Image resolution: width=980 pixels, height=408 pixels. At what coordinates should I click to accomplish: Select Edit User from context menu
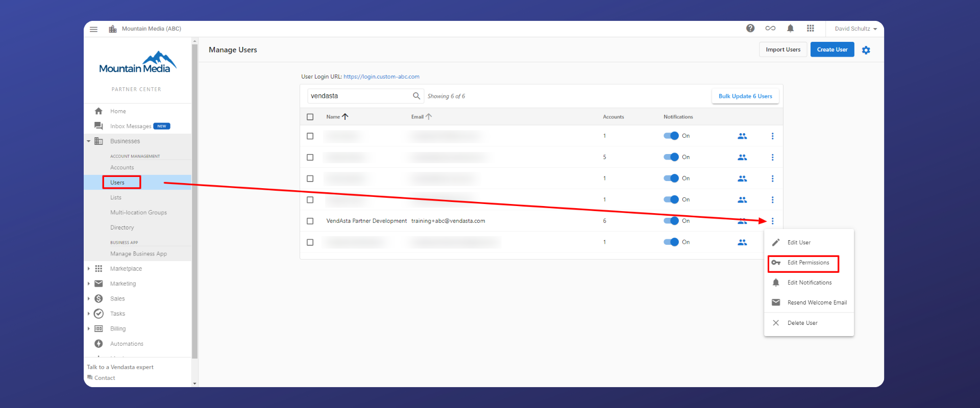pos(809,242)
